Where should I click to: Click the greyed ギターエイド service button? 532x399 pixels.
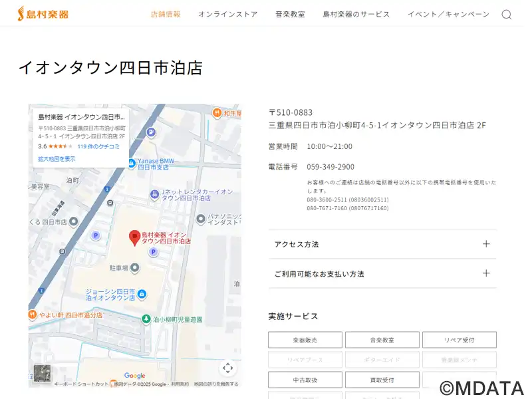click(382, 360)
